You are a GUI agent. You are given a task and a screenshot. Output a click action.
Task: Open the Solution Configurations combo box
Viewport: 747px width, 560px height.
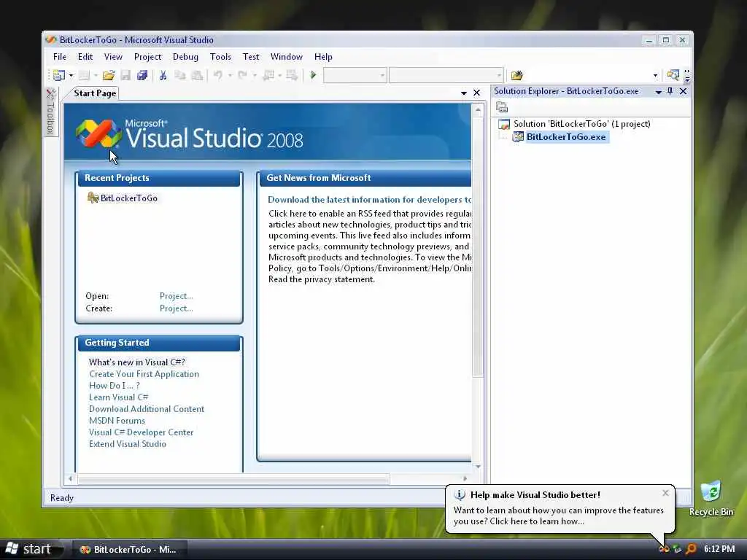point(355,75)
